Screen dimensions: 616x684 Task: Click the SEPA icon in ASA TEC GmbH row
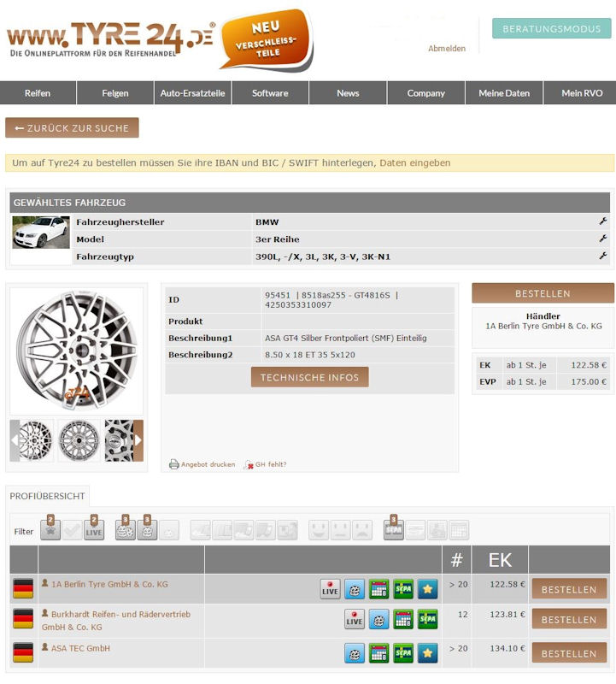(403, 653)
